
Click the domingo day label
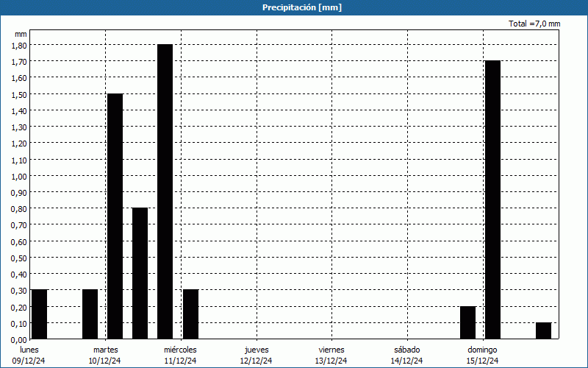(x=482, y=350)
